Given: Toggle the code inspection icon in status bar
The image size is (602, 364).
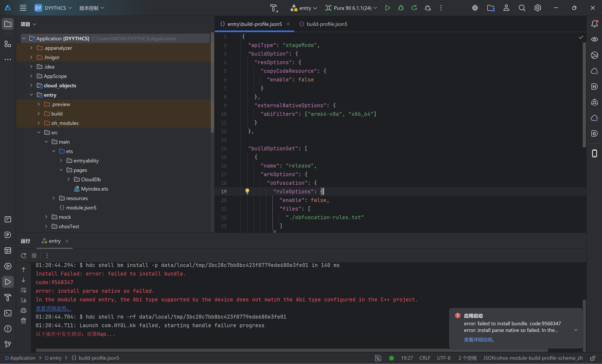Looking at the screenshot, I should (378, 358).
